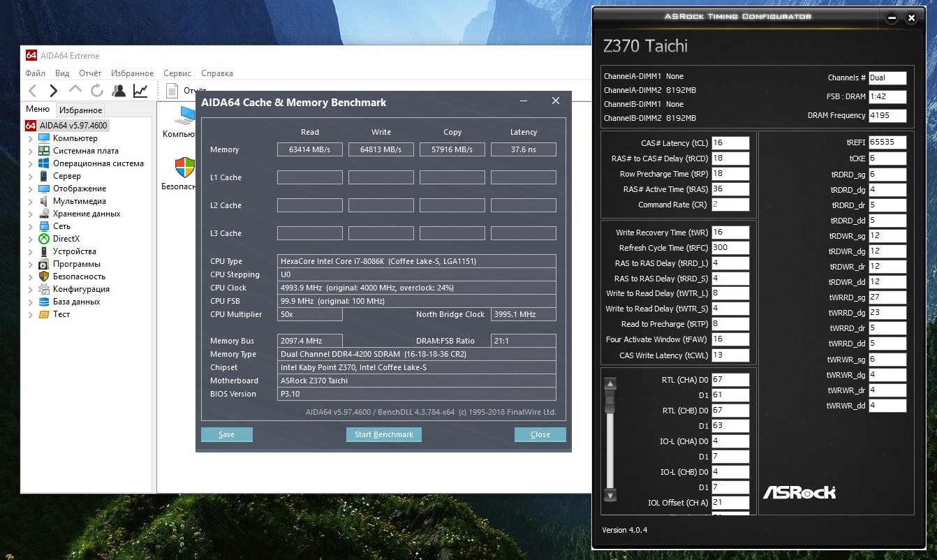Go back using the AIDA64 toolbar back arrow
The image size is (937, 560).
click(x=33, y=91)
